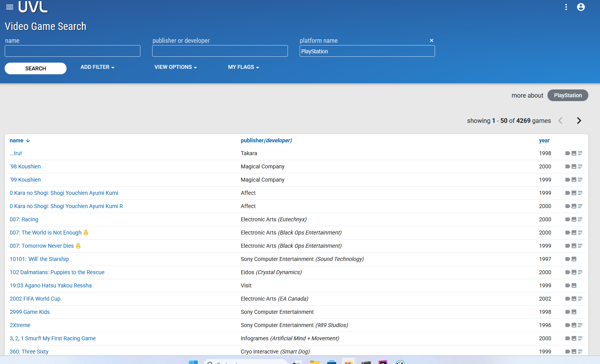The image size is (600, 364).
Task: Open 102 Dalmatians: Puppies to the Rescue
Action: [57, 272]
